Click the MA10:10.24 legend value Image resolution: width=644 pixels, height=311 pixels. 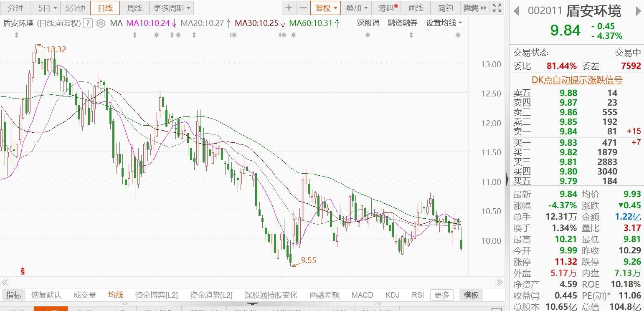coord(148,23)
